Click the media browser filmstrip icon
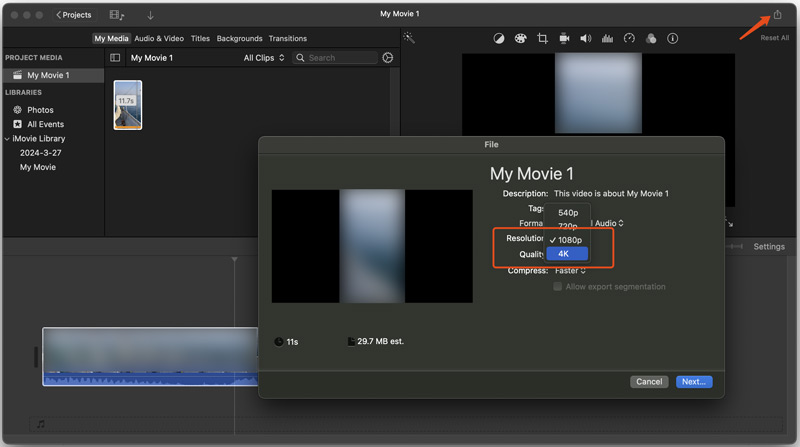800x447 pixels. click(117, 15)
